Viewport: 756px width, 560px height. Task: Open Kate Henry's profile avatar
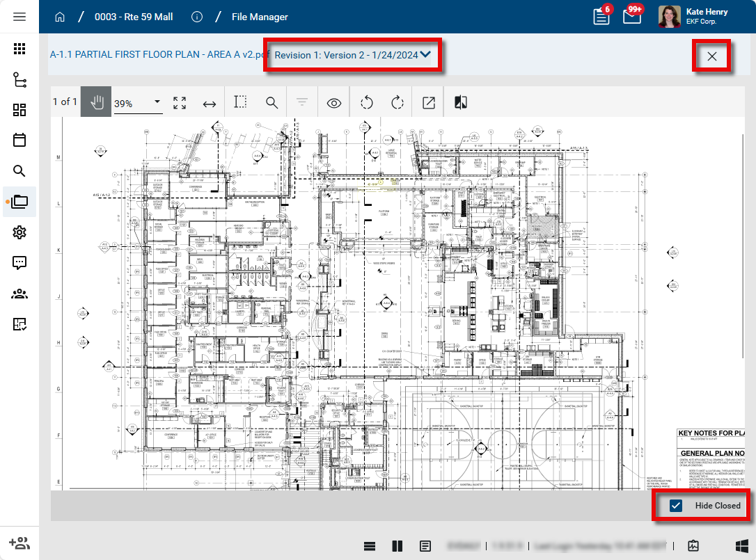[669, 17]
